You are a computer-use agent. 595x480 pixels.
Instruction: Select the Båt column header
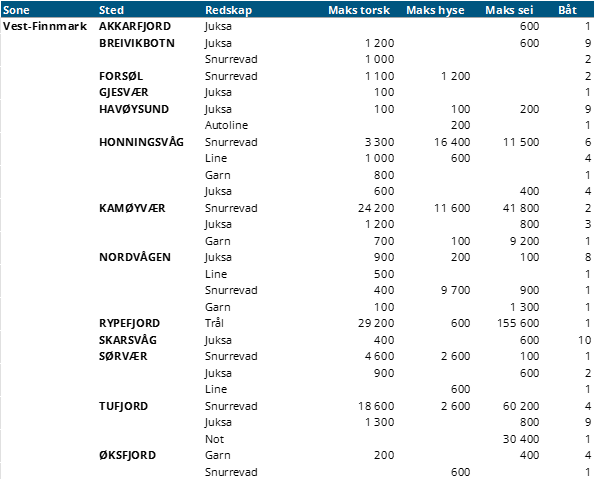coord(567,10)
